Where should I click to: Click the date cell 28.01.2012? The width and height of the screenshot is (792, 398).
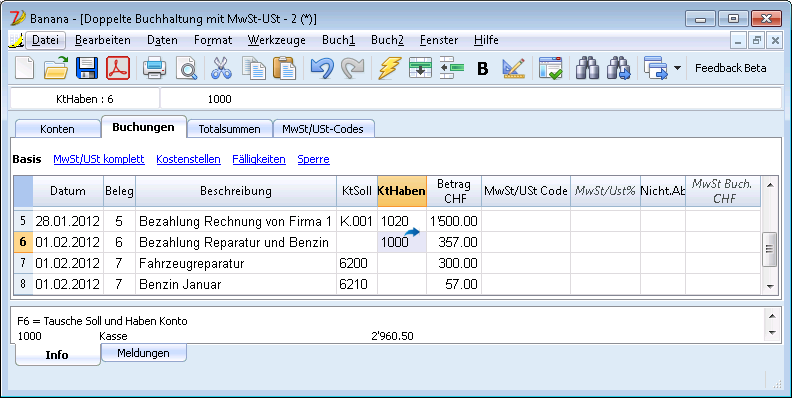point(68,221)
